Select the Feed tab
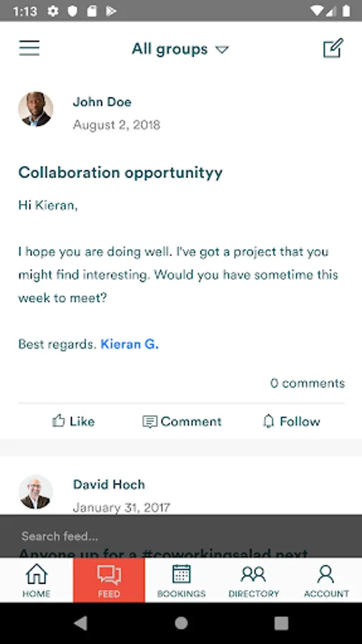Viewport: 362px width, 644px height. 109,580
